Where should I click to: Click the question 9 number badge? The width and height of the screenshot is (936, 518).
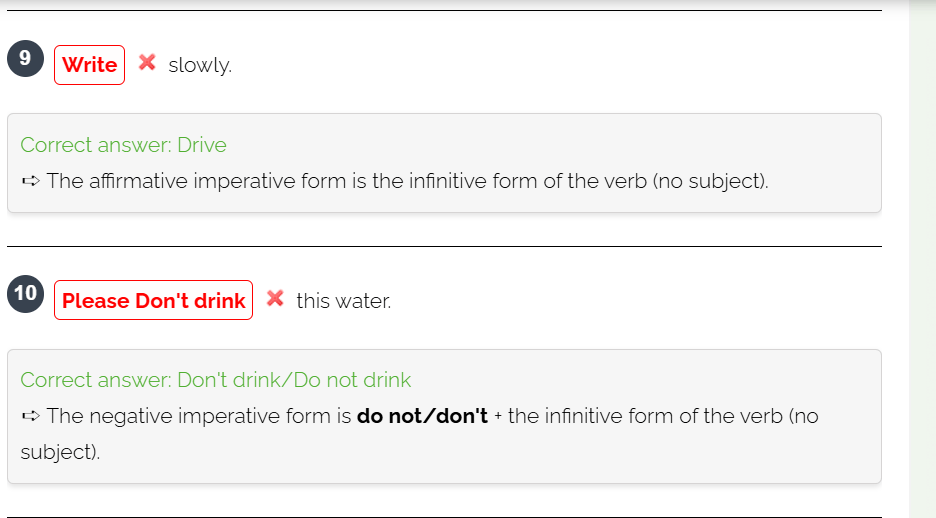[x=26, y=58]
